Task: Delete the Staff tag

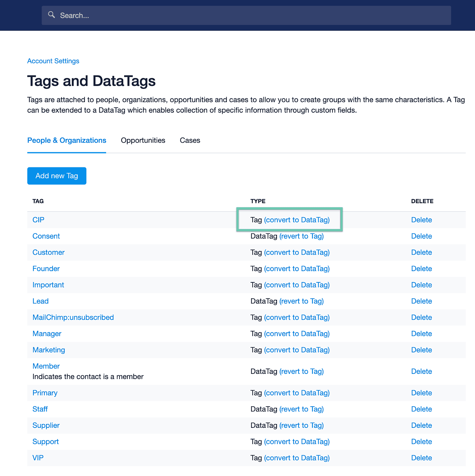Action: 421,409
